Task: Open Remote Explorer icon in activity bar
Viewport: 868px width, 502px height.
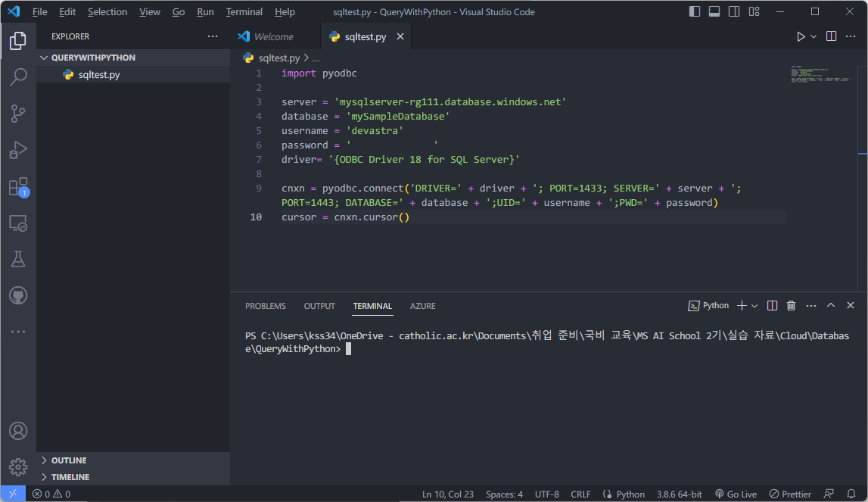Action: 18,223
